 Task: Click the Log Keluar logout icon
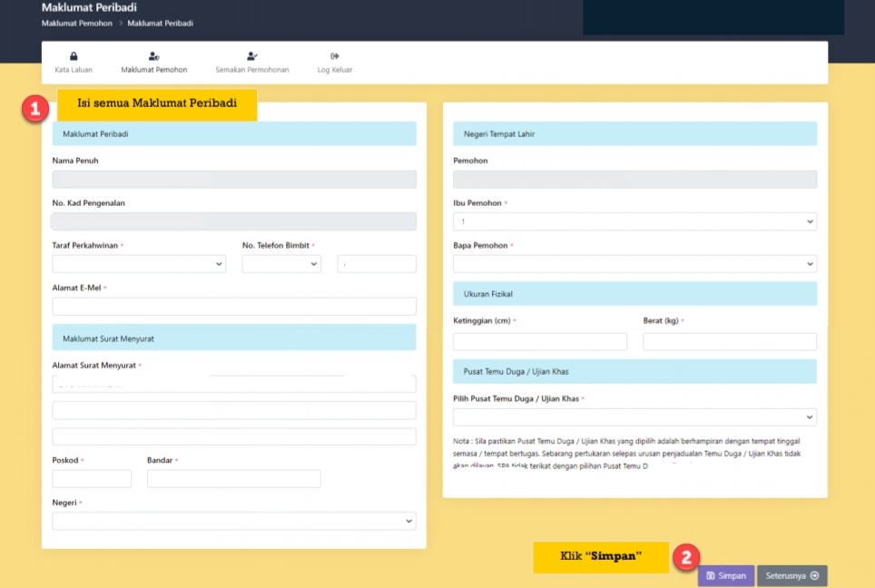[x=334, y=56]
